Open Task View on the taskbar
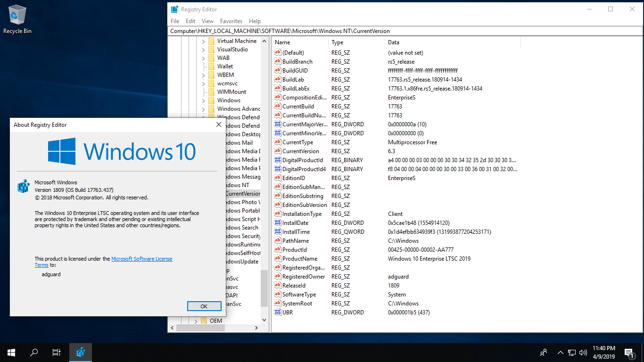 tap(56, 352)
